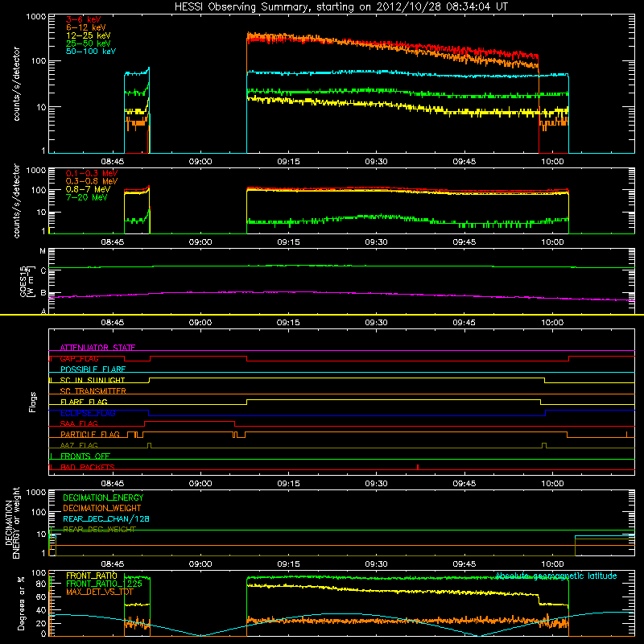644x644 pixels.
Task: Select the GAP_FLAG label
Action: [x=79, y=358]
